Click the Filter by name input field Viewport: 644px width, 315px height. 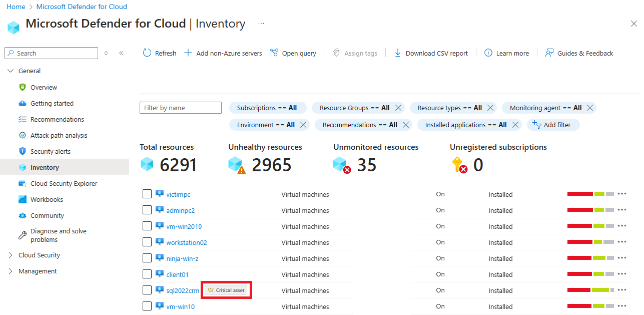tap(181, 108)
